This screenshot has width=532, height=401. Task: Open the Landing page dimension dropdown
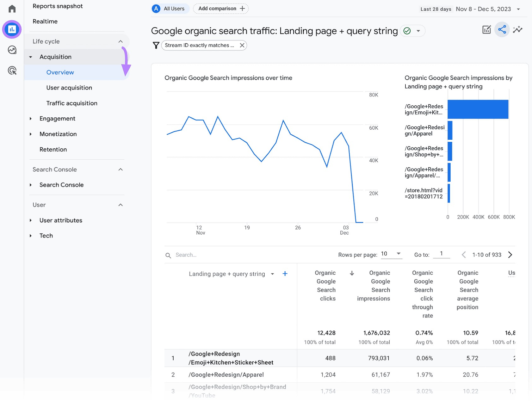(x=272, y=274)
